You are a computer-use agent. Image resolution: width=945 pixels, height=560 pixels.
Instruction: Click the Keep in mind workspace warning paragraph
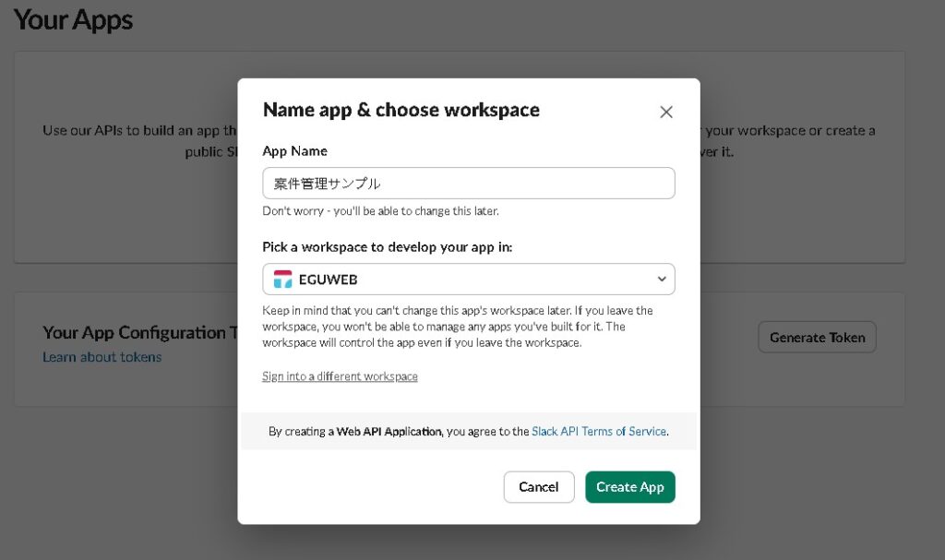point(458,327)
